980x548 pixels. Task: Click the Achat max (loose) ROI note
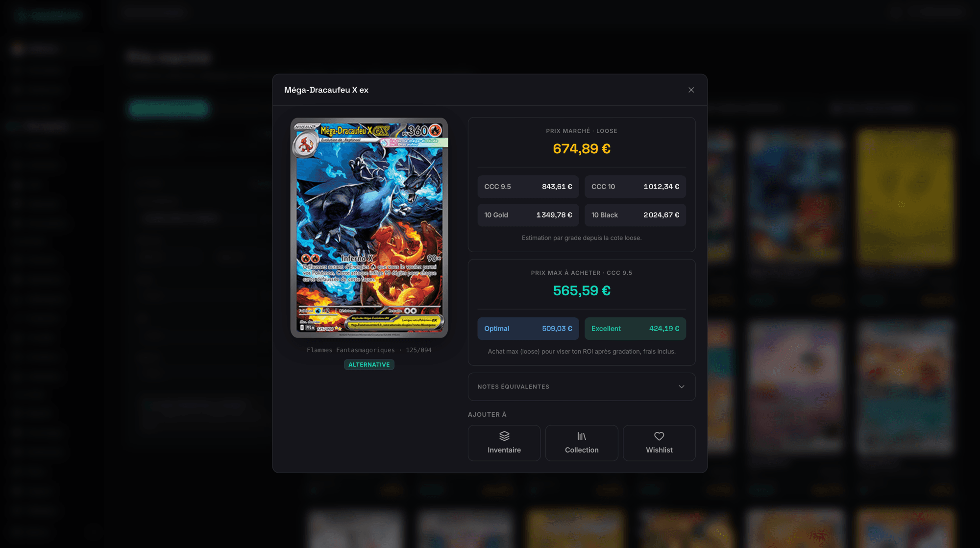[x=582, y=352]
